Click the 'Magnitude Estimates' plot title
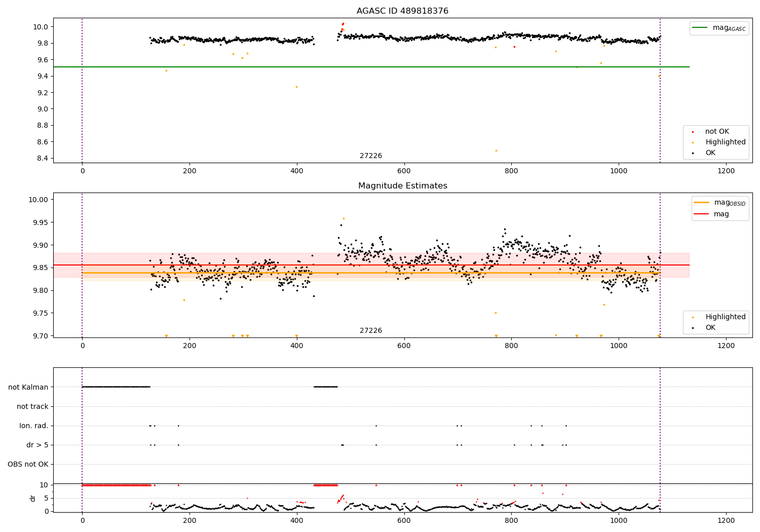The height and width of the screenshot is (532, 760). point(402,186)
